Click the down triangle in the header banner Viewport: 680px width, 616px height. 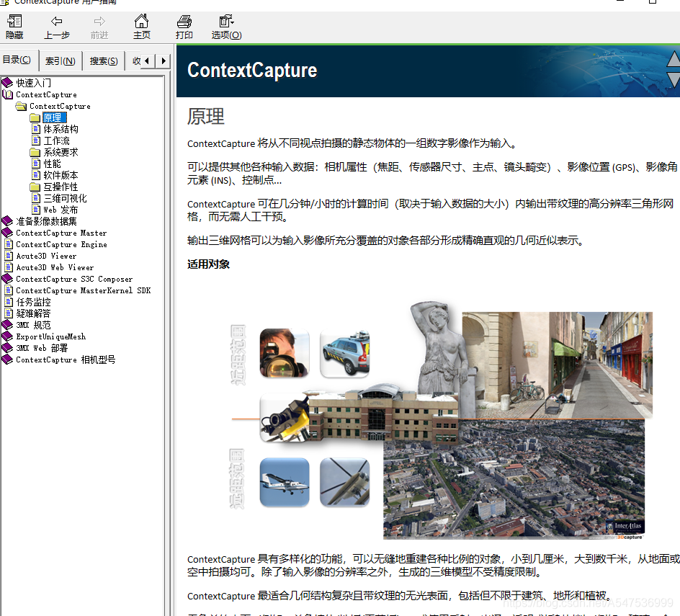click(674, 79)
